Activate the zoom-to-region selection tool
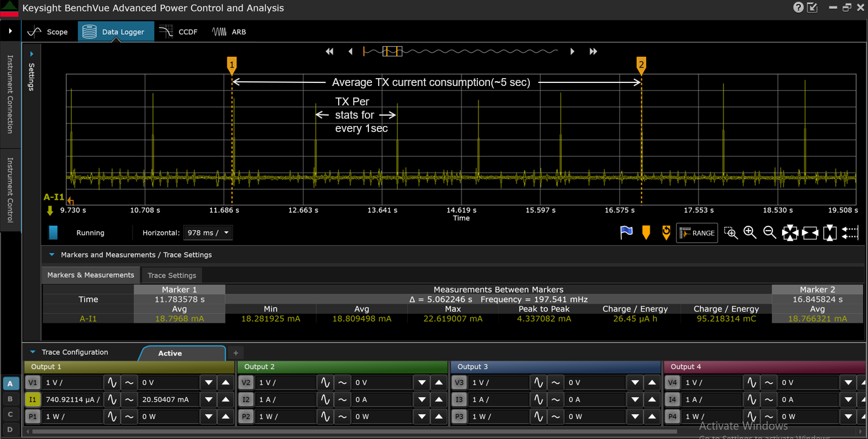Screen dimensions: 868x439 tap(731, 233)
